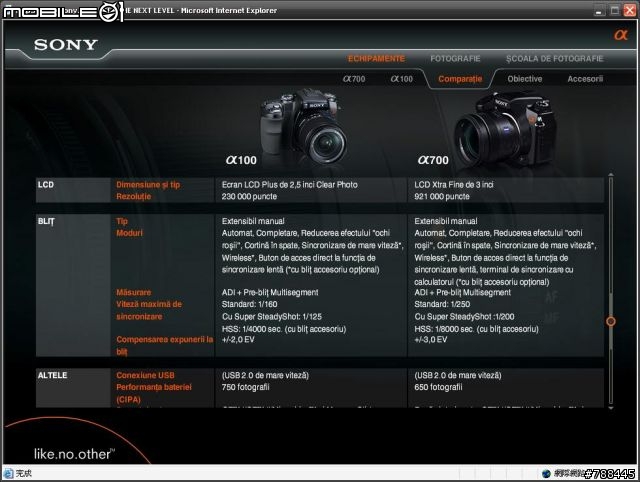Click the like.no.other slogan
Viewport: 640px width, 482px height.
coord(74,454)
